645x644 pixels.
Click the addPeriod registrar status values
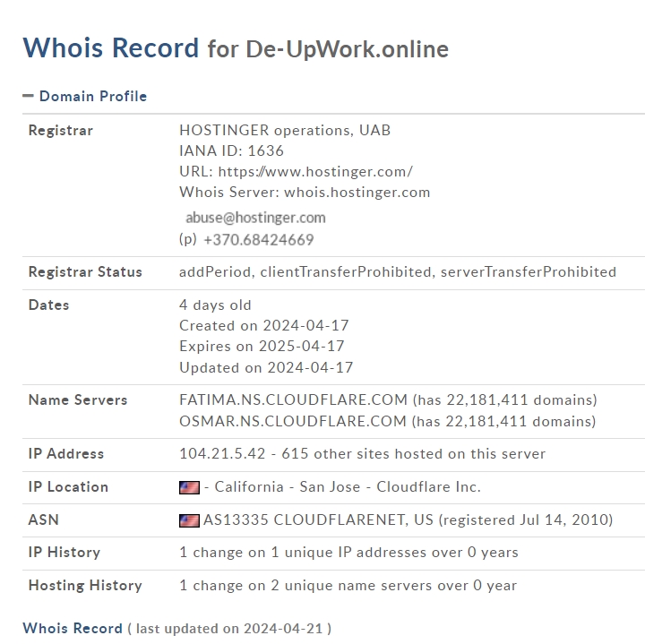pos(398,271)
